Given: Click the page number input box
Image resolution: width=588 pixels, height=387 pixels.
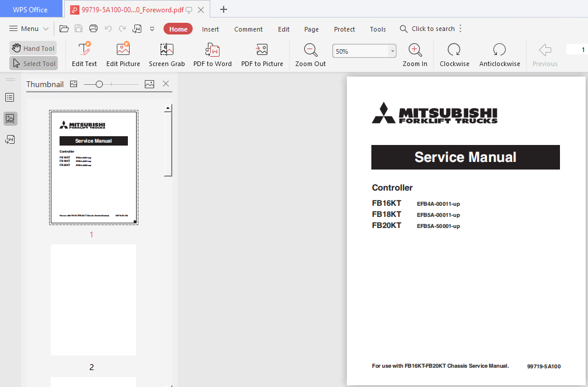Looking at the screenshot, I should click(x=577, y=50).
